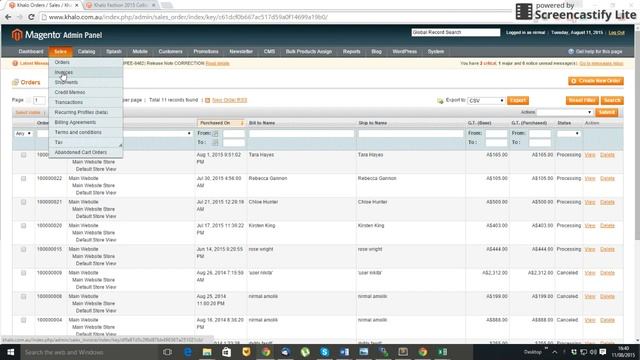Open the Windows Start menu
The height and width of the screenshot is (360, 640).
11,352
